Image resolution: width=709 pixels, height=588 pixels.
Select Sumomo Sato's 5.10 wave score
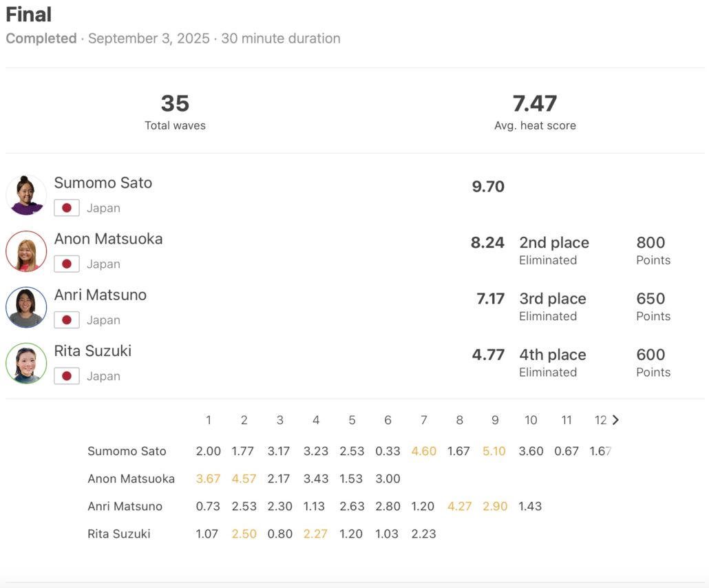pos(494,452)
